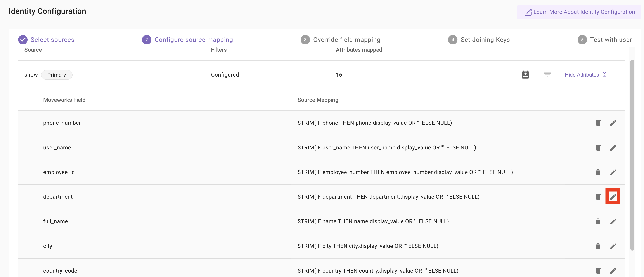644x277 pixels.
Task: Open Learn More About Identity Configuration link
Action: click(x=579, y=12)
